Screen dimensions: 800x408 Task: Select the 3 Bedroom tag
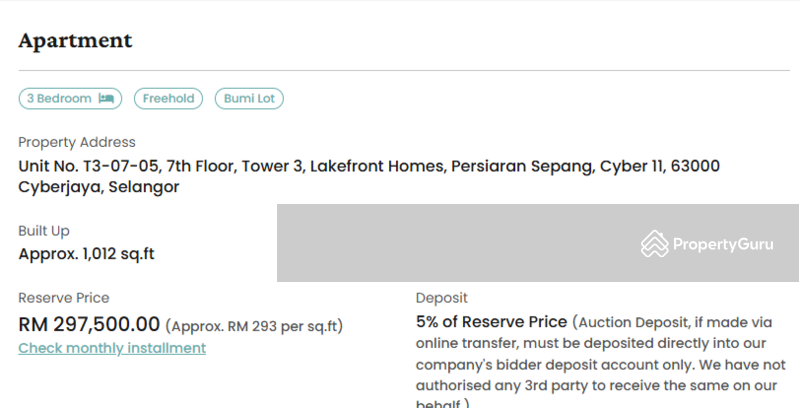70,98
